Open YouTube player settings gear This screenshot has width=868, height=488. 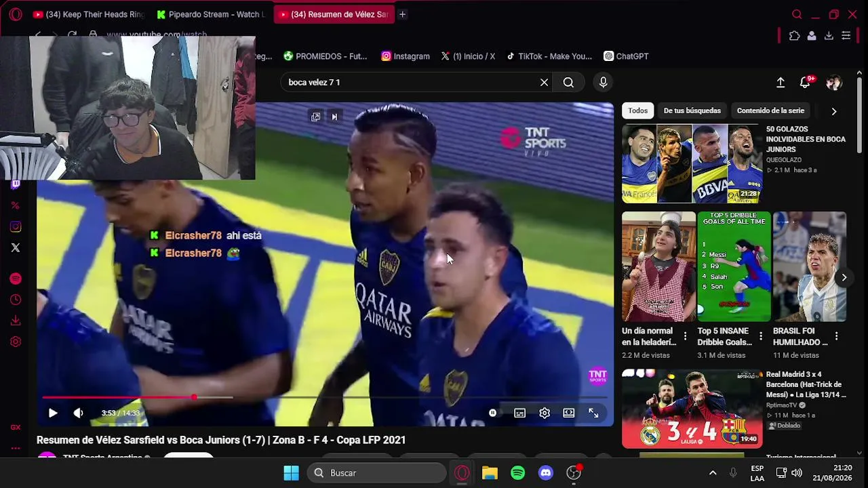point(545,413)
